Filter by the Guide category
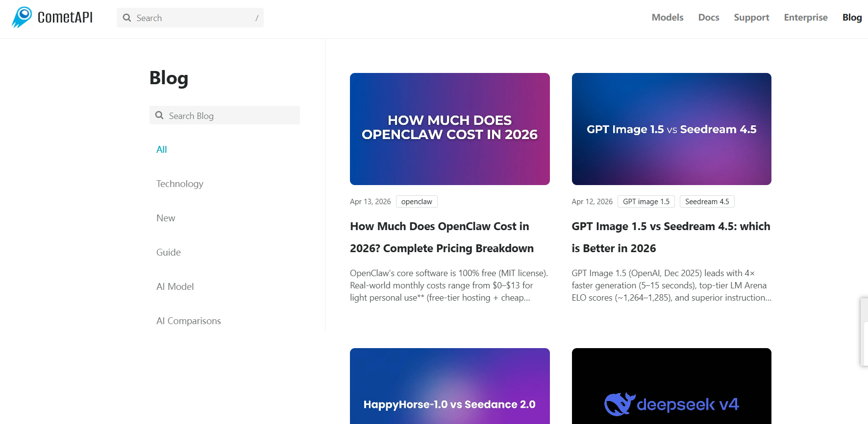The image size is (868, 424). [x=169, y=252]
